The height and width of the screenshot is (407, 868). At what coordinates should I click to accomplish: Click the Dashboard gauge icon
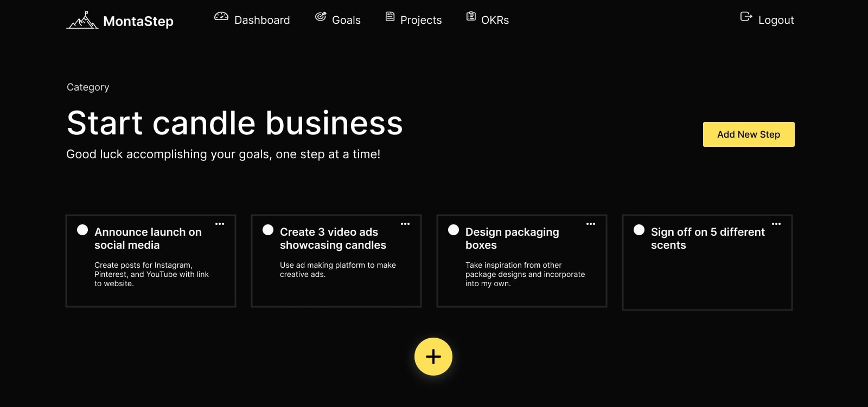tap(221, 16)
